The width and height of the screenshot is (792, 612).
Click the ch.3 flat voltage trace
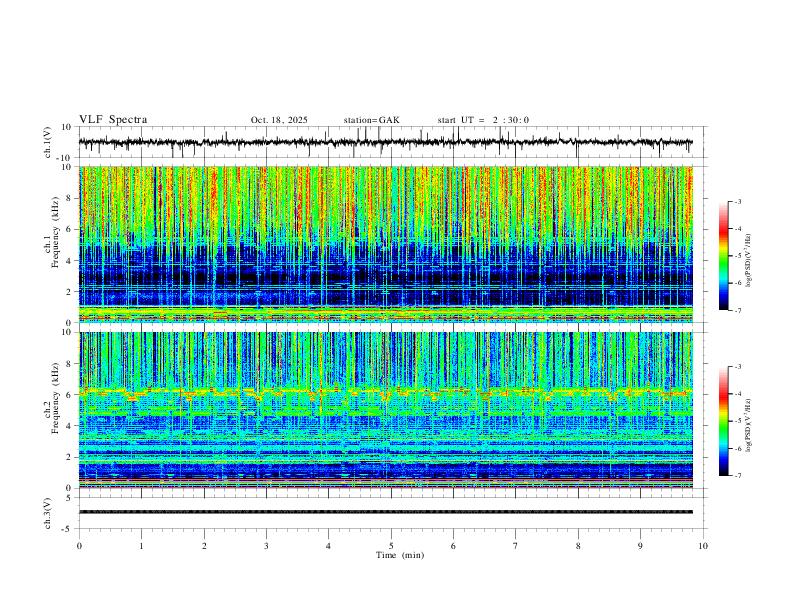(x=385, y=512)
